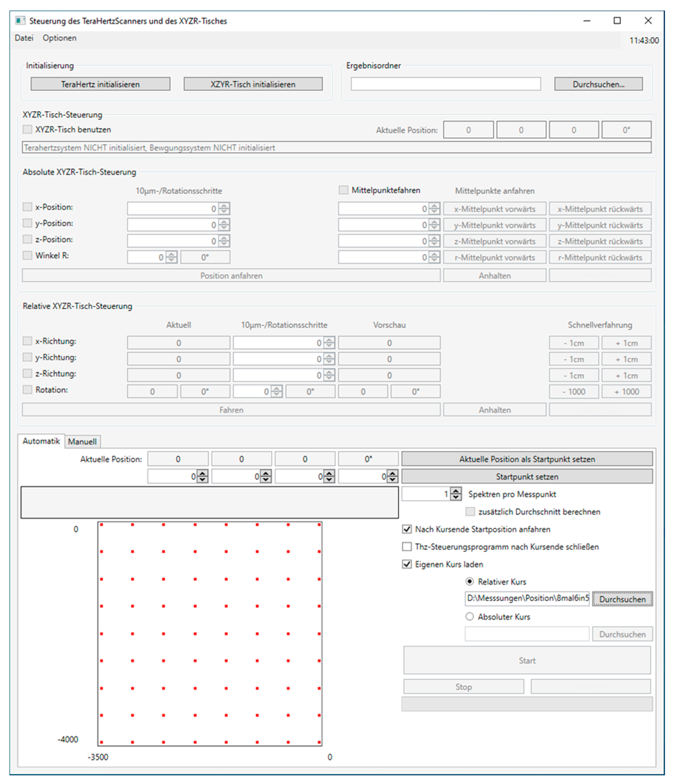Uncheck Nach Kursende Startposition anfahren

click(407, 529)
